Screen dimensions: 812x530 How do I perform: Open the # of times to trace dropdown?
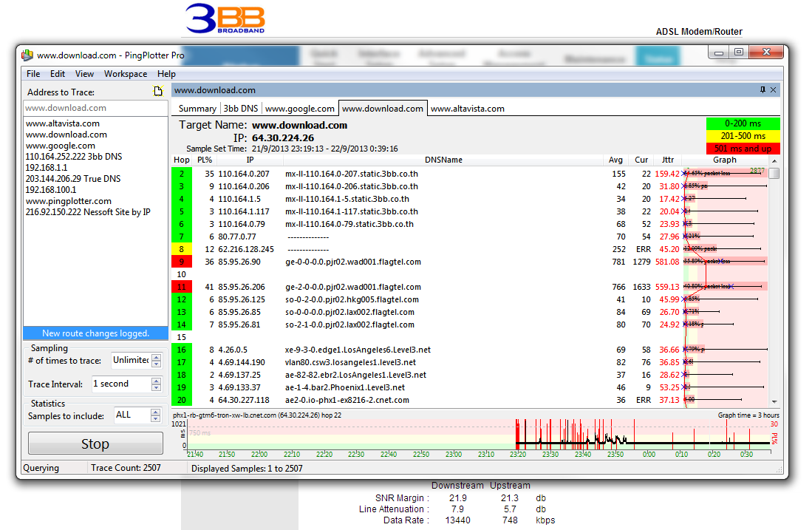(x=157, y=360)
